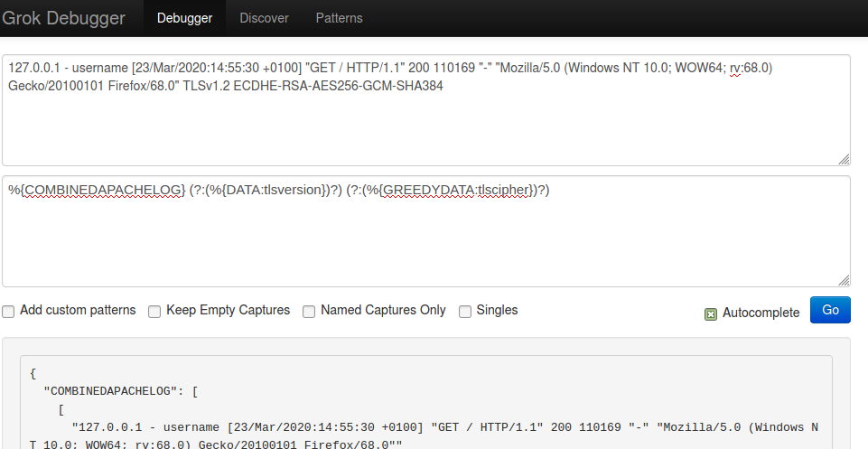Open the Grok Debugger home link
The height and width of the screenshot is (449, 868).
(63, 18)
